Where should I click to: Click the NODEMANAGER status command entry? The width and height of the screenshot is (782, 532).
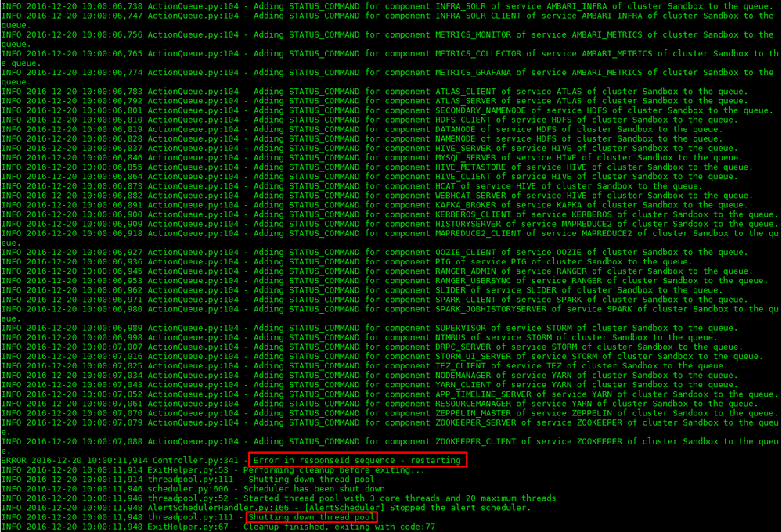[x=235, y=375]
